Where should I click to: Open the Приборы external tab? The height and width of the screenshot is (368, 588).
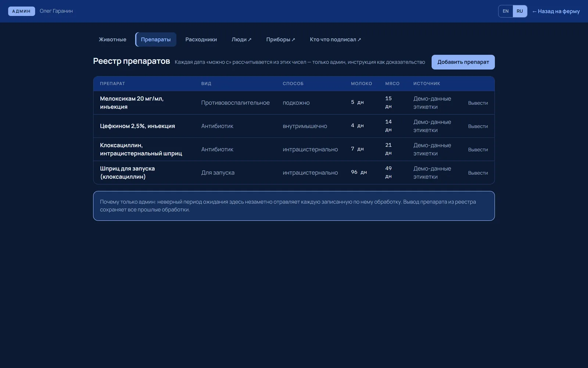click(281, 39)
